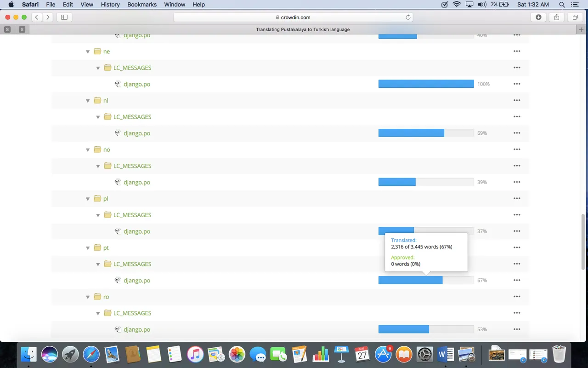Click the 100% progress bar

tap(426, 84)
